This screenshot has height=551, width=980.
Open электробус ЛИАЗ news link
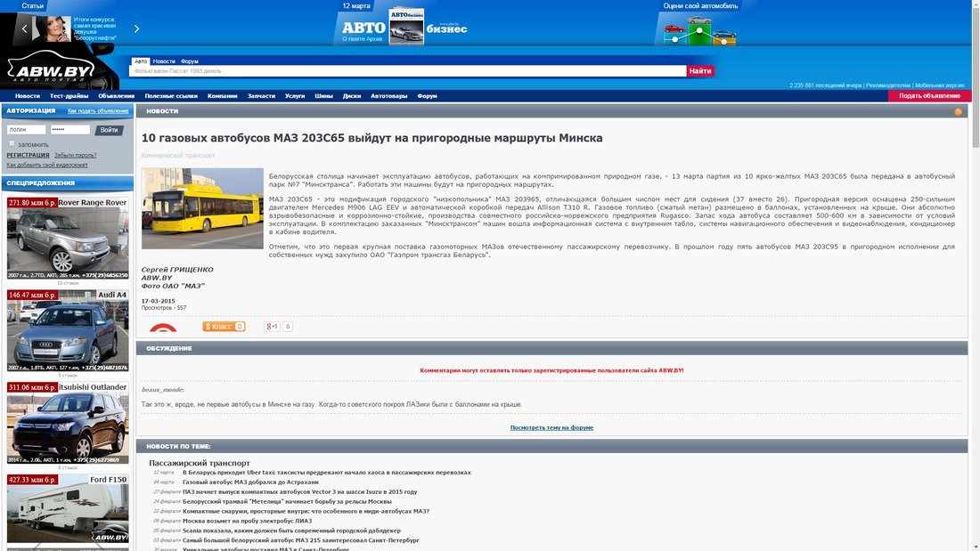point(247,521)
